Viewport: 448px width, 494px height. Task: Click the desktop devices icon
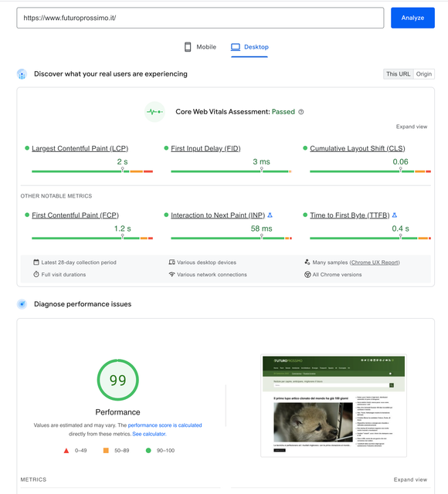point(171,262)
